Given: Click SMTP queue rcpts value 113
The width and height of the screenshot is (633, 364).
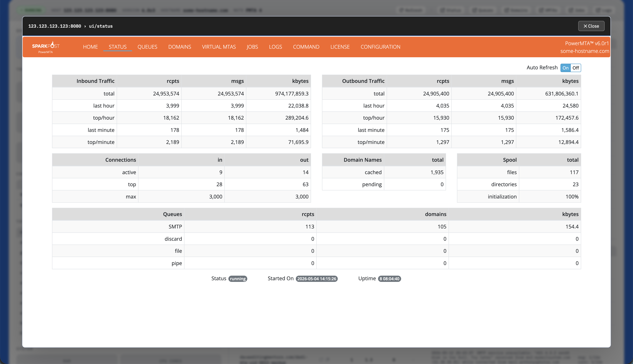Looking at the screenshot, I should click(310, 226).
